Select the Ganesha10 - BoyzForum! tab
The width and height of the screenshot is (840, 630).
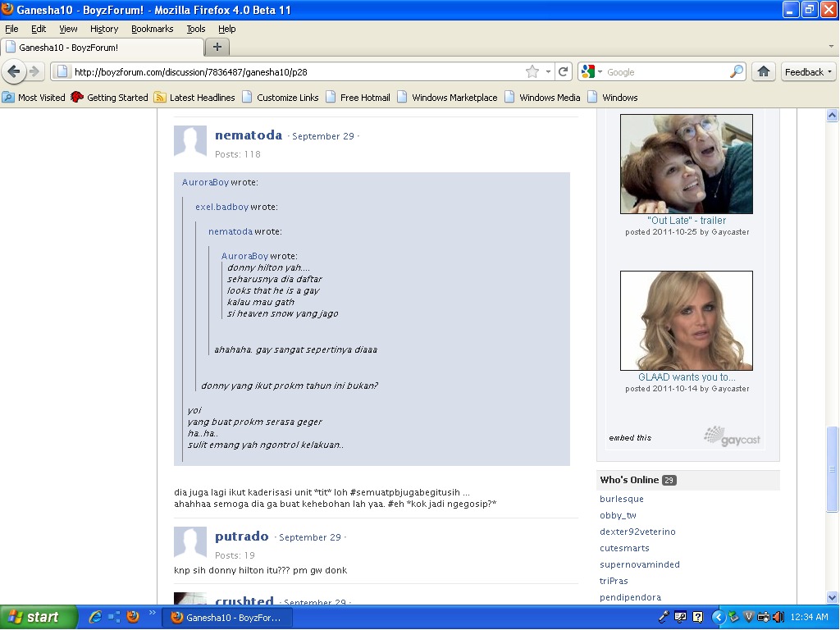pos(103,47)
